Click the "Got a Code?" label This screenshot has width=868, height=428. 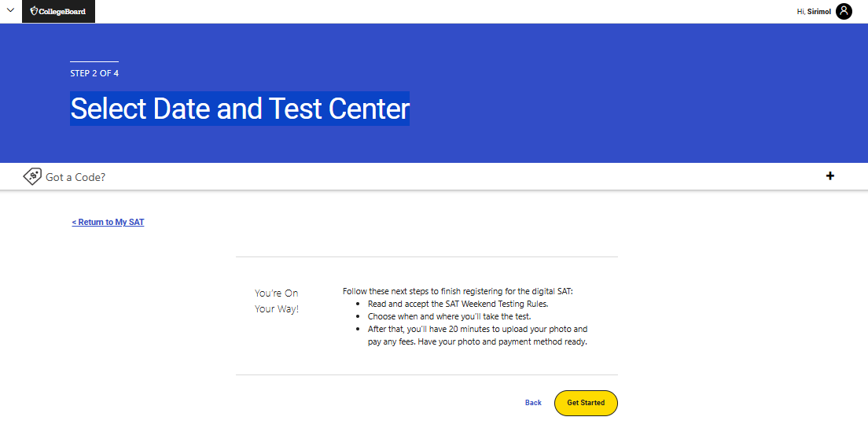click(75, 177)
